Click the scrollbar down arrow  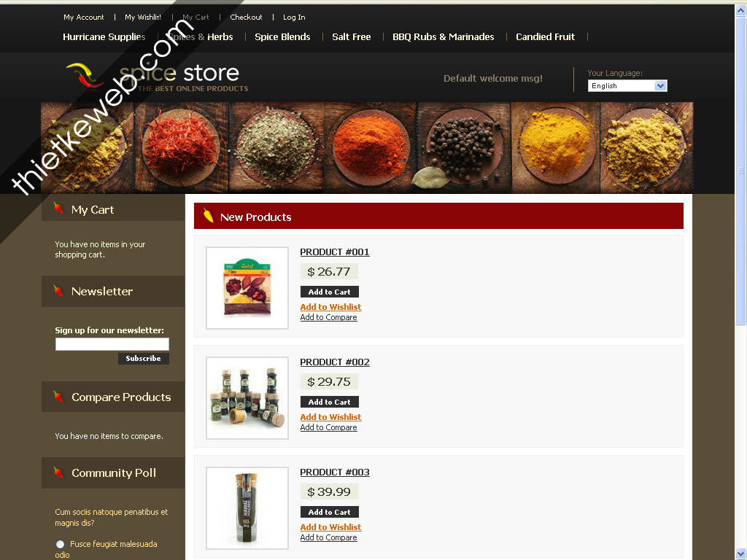[740, 554]
